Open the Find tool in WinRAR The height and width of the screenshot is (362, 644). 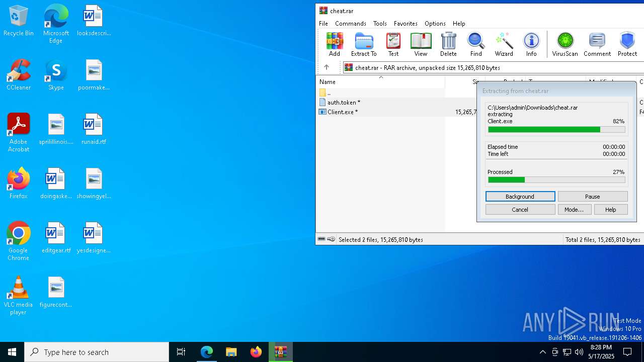coord(476,44)
